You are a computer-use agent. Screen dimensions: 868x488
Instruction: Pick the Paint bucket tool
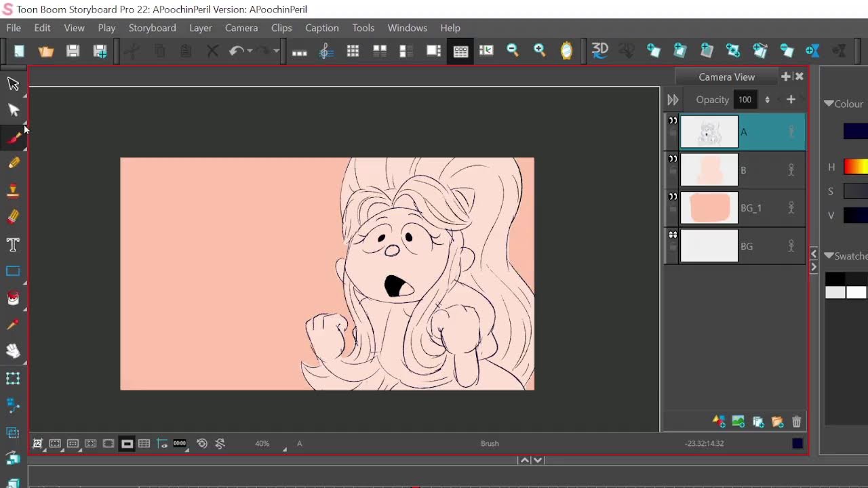14,298
